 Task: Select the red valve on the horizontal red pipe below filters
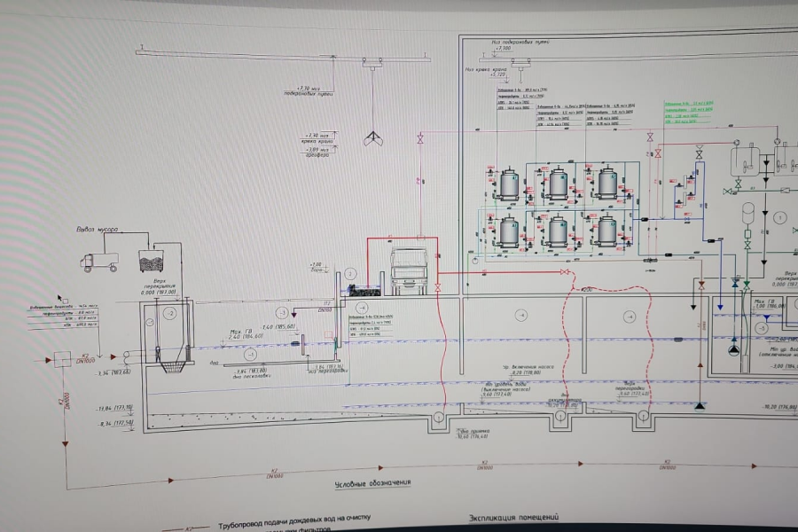[564, 272]
